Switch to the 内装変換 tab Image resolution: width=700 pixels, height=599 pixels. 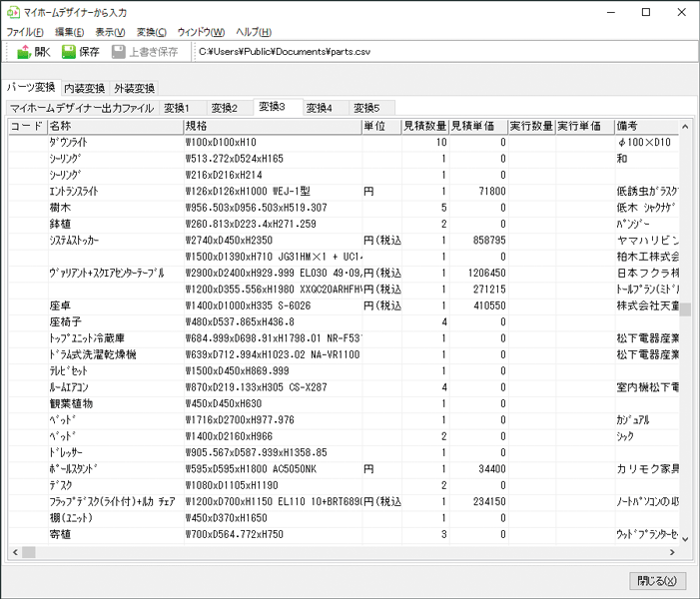[84, 88]
